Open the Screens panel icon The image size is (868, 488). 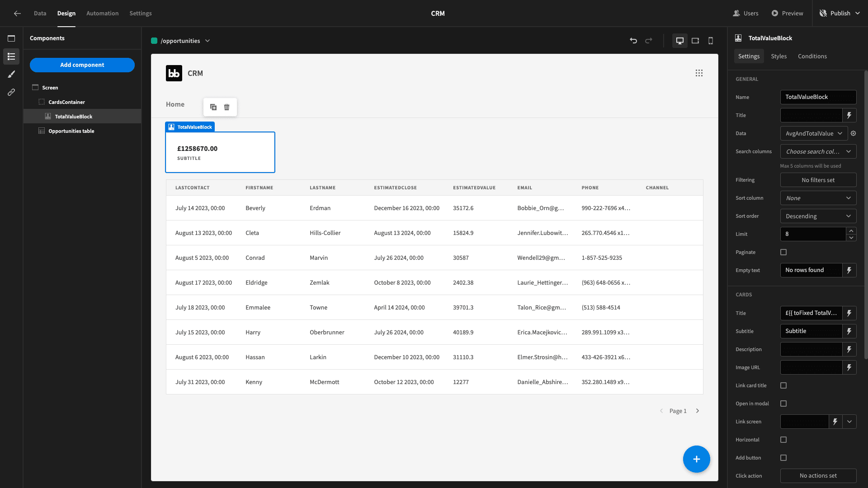(11, 38)
